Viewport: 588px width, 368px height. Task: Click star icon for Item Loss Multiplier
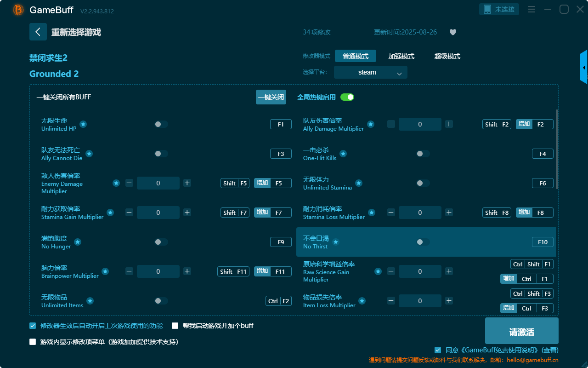pyautogui.click(x=362, y=301)
